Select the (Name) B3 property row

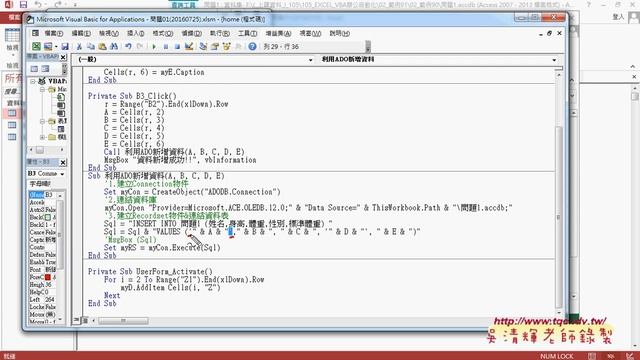coord(43,195)
